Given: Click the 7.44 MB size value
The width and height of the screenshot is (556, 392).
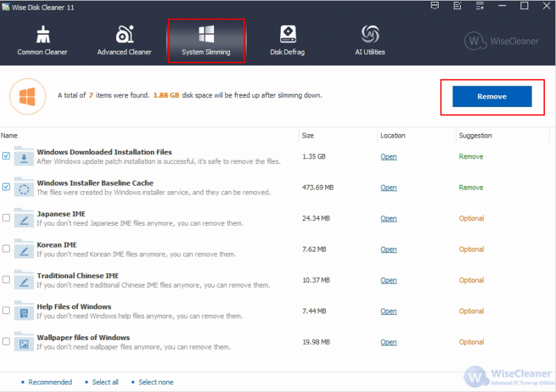Looking at the screenshot, I should tap(314, 311).
